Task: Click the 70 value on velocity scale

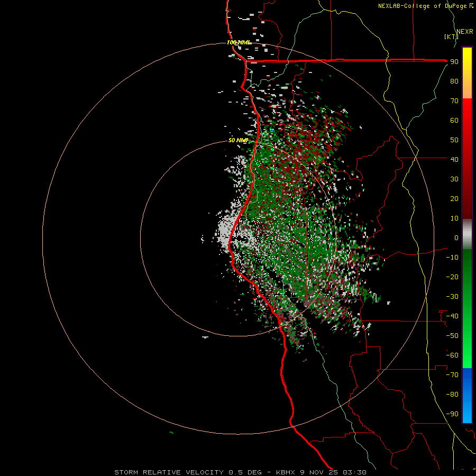Action: [454, 101]
